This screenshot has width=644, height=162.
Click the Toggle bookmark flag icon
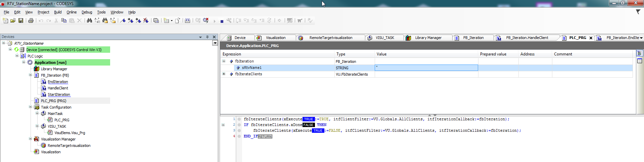click(123, 21)
